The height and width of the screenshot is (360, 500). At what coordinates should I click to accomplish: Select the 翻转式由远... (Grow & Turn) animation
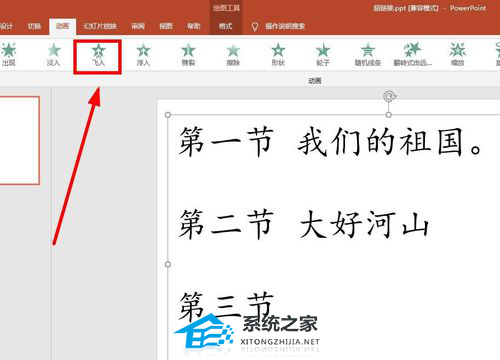pos(413,55)
